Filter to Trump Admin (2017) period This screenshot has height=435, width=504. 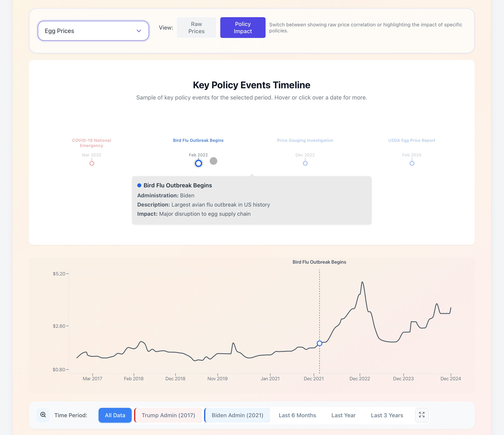pyautogui.click(x=168, y=415)
